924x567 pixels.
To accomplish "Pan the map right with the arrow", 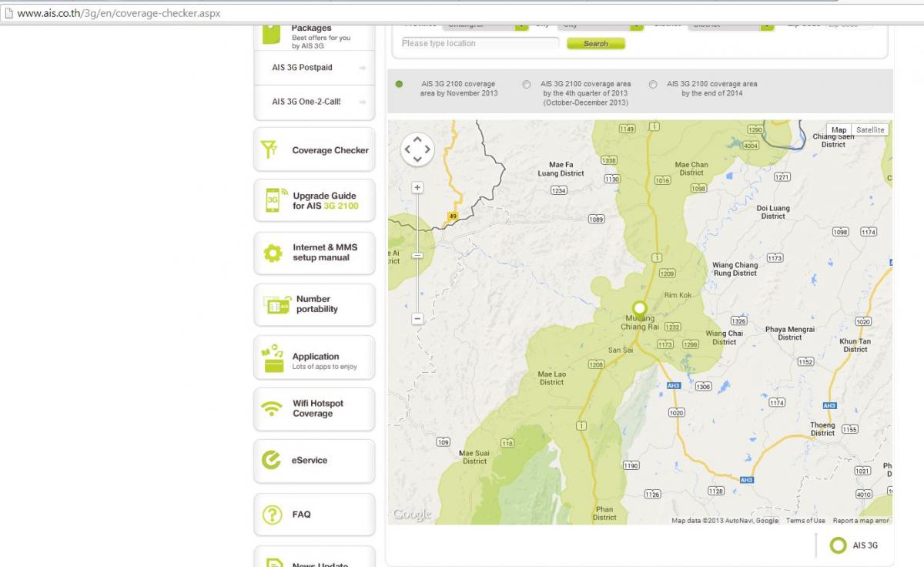I will pos(428,149).
